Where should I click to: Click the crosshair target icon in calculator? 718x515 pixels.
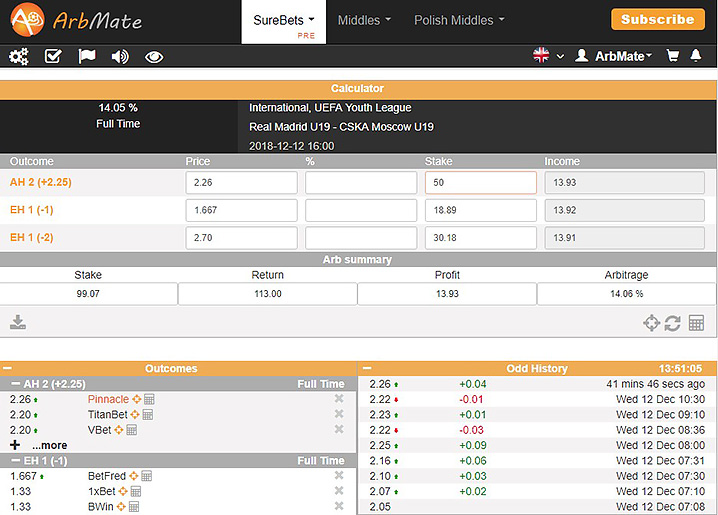click(651, 323)
